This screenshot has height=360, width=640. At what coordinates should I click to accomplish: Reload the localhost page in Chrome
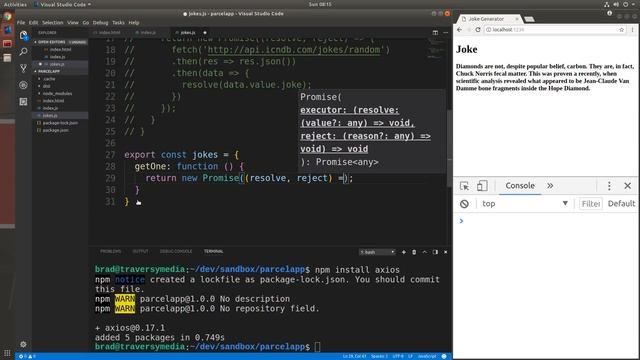[478, 30]
